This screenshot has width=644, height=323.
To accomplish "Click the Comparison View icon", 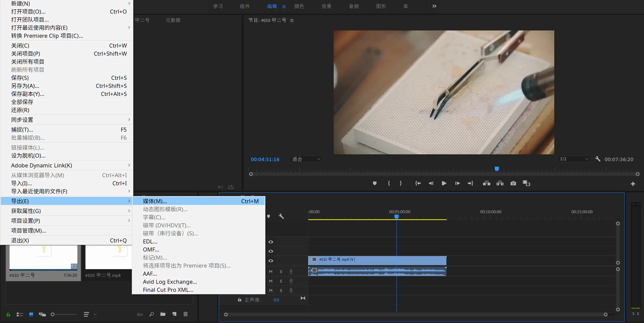I will (x=526, y=183).
